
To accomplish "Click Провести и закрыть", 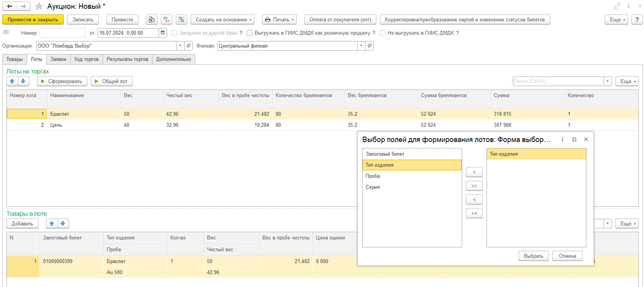I will click(33, 19).
